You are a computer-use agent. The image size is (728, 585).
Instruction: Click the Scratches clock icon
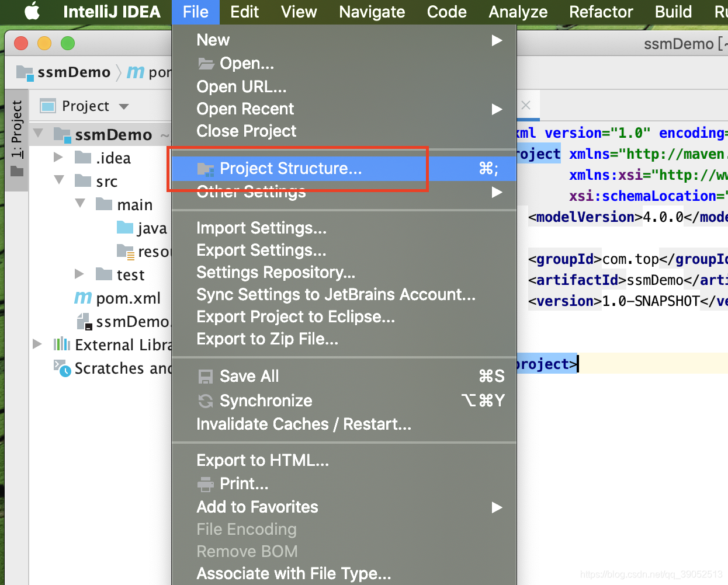click(62, 368)
